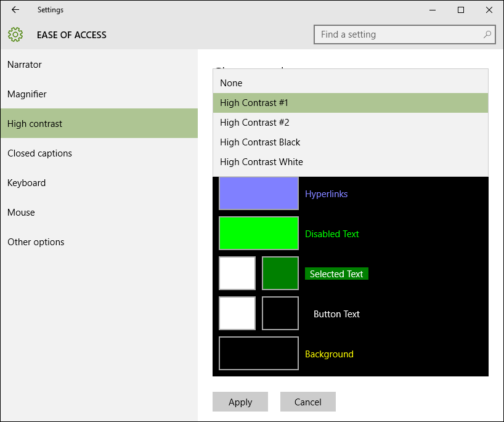Viewport: 504px width, 422px height.
Task: Pick High Contrast Black from list
Action: [350, 142]
